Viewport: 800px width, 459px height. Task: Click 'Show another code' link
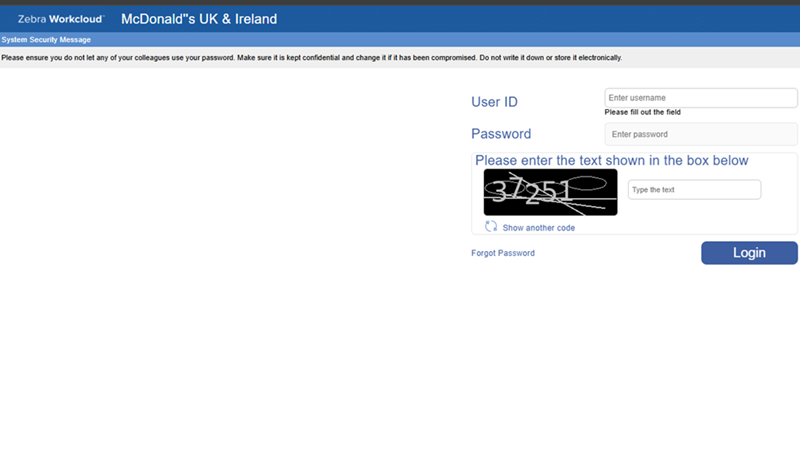538,228
